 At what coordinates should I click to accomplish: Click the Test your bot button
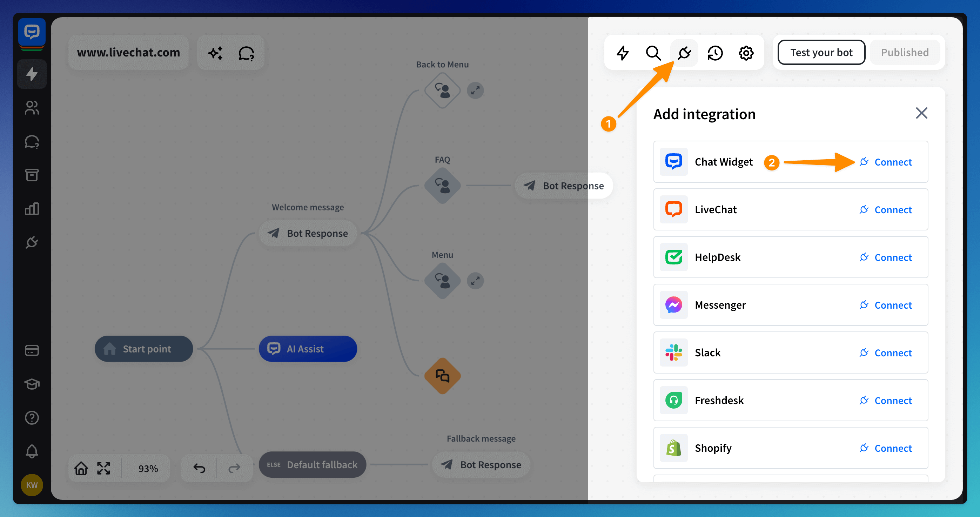tap(821, 53)
